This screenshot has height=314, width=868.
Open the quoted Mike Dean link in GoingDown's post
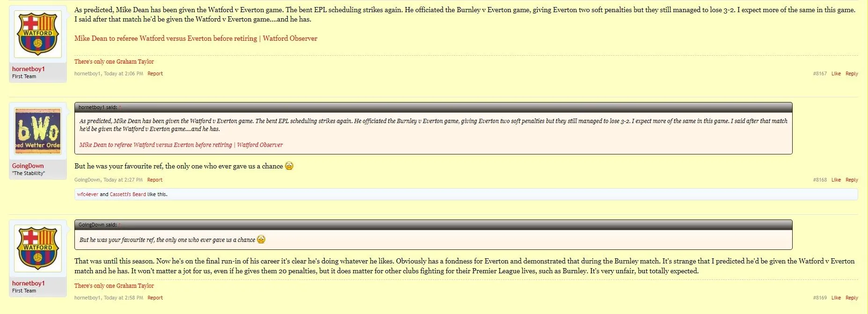click(x=181, y=145)
